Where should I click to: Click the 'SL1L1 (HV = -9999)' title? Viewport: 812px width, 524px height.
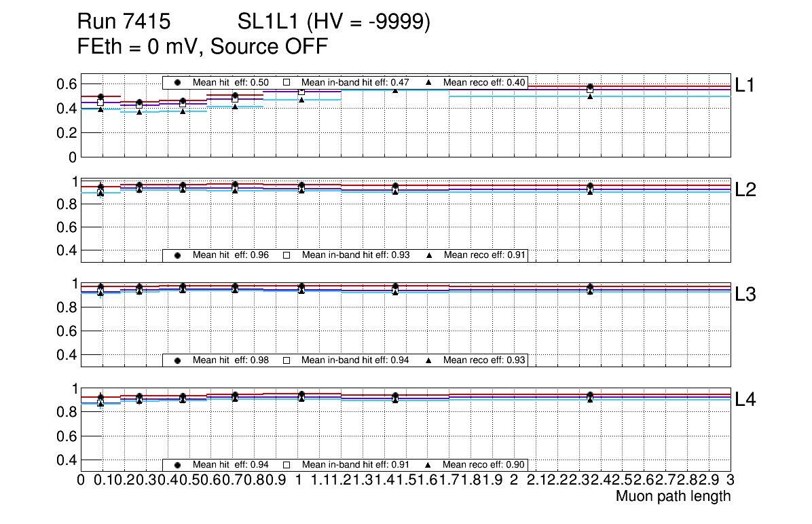334,22
